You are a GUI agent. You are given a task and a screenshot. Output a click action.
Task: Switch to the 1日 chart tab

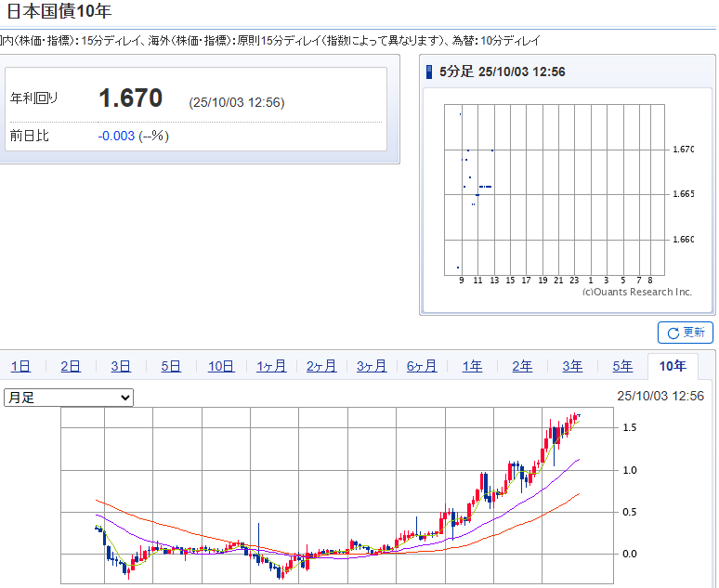[20, 366]
